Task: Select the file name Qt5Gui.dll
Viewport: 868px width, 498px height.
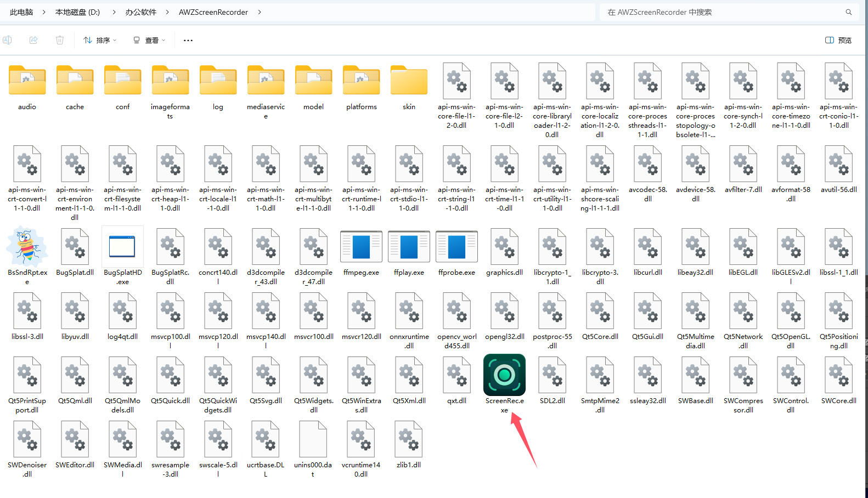Action: (647, 337)
